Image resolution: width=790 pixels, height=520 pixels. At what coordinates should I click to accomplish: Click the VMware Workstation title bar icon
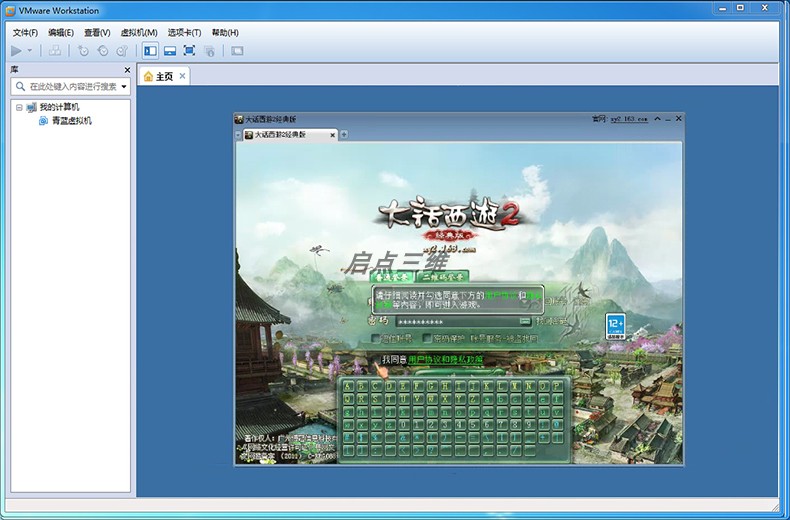tap(10, 10)
